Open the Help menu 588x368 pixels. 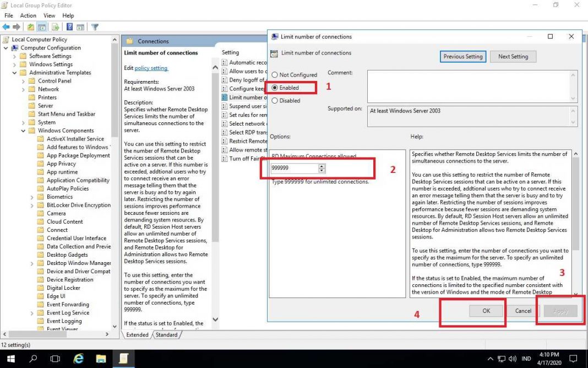coord(68,15)
